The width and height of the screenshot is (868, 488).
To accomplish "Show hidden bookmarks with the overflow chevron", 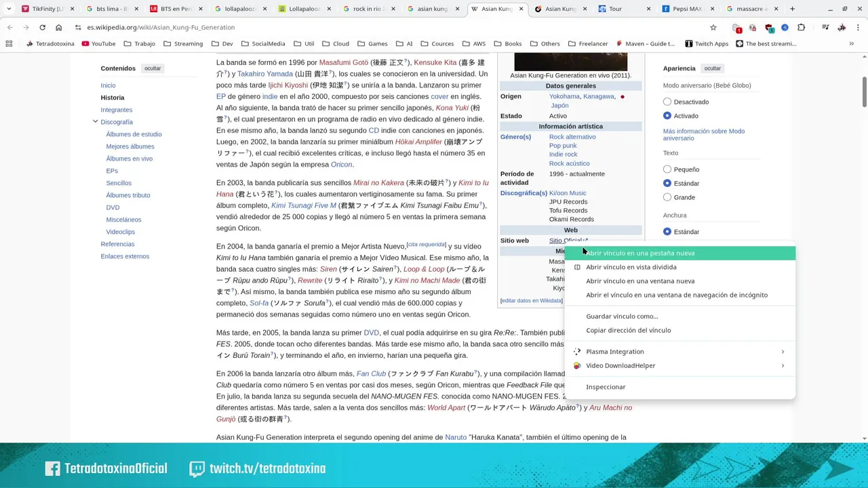I will tap(851, 43).
